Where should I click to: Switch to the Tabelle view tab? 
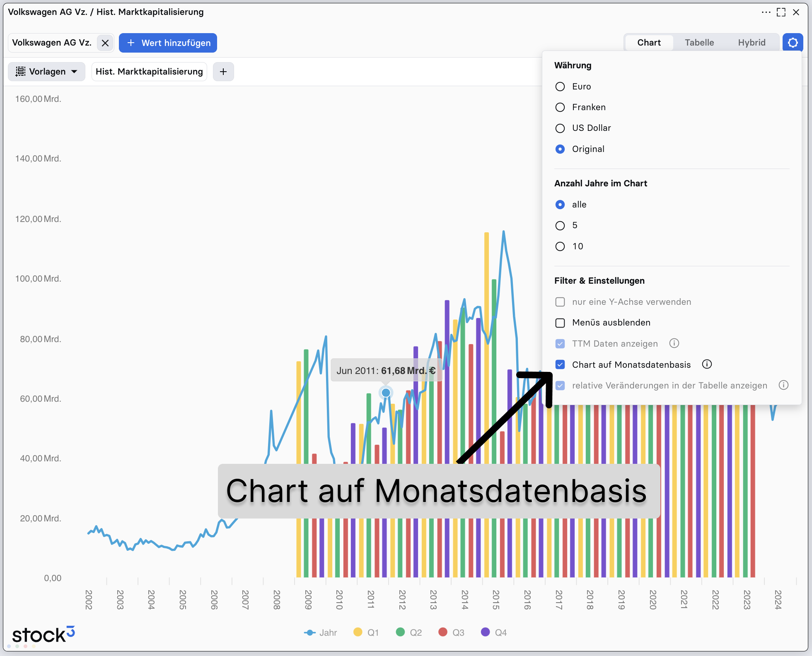click(x=699, y=43)
